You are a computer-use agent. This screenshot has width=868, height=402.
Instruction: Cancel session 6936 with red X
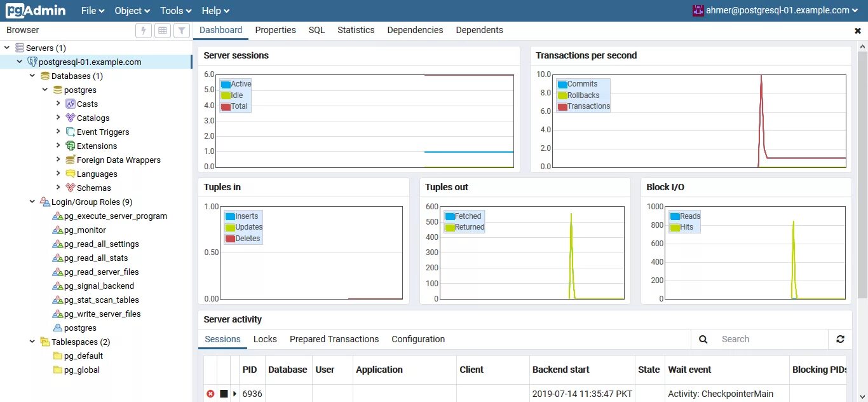pos(210,394)
